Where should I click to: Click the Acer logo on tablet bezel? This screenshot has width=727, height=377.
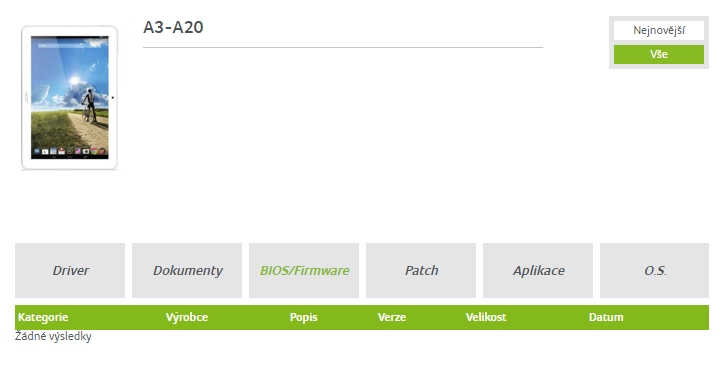tap(26, 97)
